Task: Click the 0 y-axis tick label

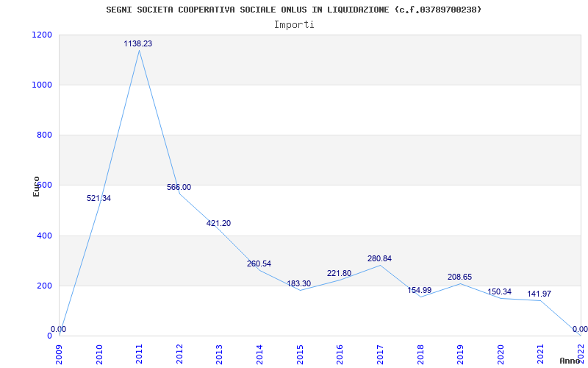Action: [x=49, y=336]
